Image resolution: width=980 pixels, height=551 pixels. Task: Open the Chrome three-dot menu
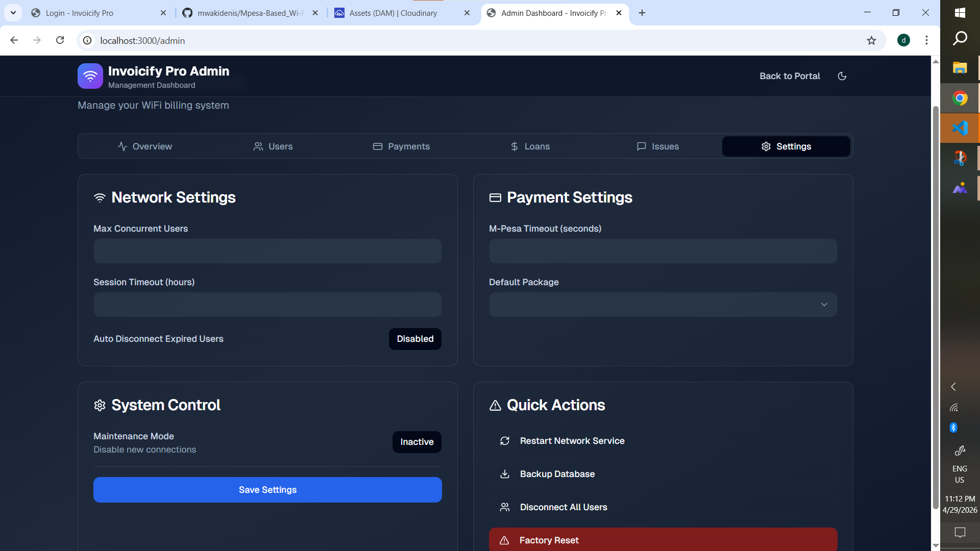[926, 40]
